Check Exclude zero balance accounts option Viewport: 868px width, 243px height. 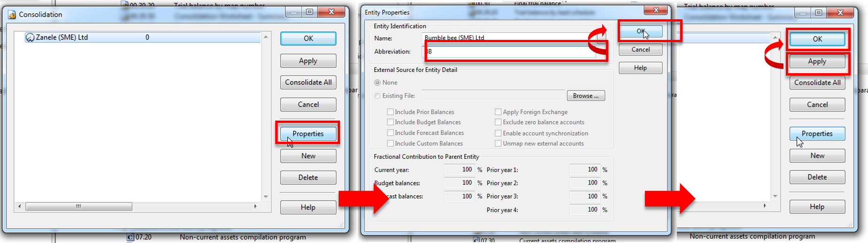point(498,122)
